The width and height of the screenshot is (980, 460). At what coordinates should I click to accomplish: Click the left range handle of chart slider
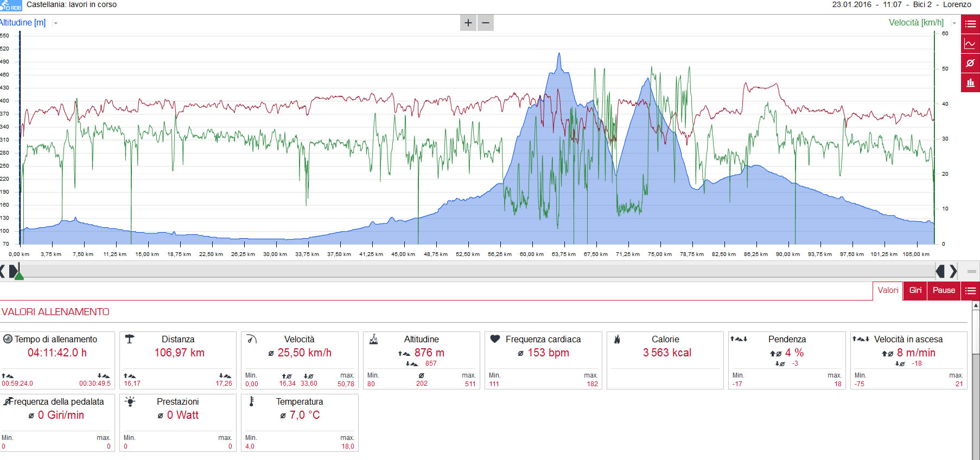tap(13, 271)
